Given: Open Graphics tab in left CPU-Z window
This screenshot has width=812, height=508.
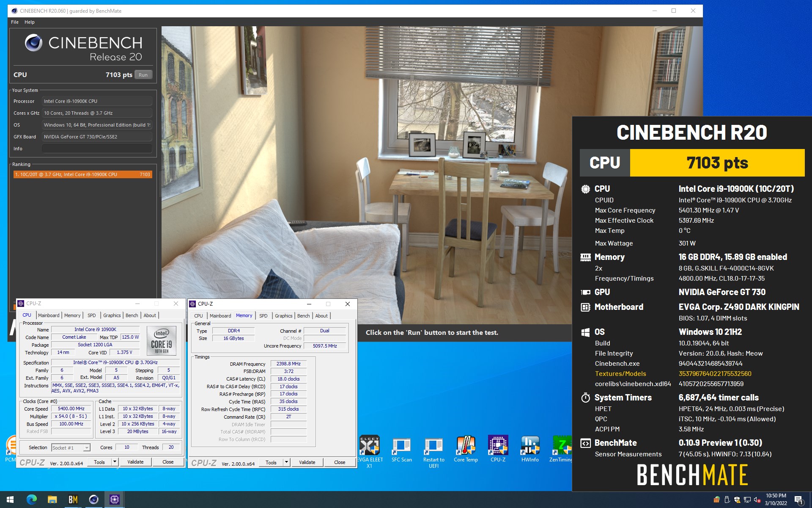Looking at the screenshot, I should pos(112,315).
